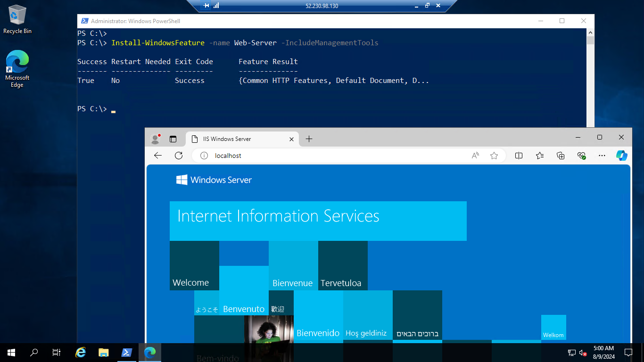The image size is (644, 362).
Task: Open the Recycle Bin desktop icon
Action: (17, 20)
